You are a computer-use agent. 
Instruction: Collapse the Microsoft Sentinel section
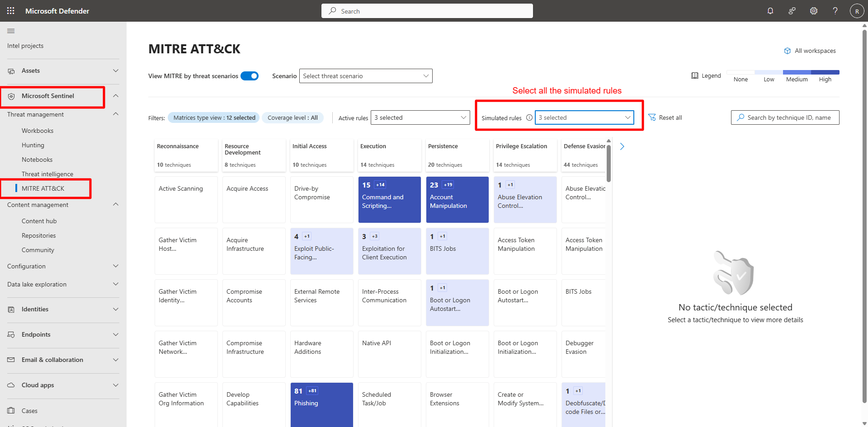point(116,96)
